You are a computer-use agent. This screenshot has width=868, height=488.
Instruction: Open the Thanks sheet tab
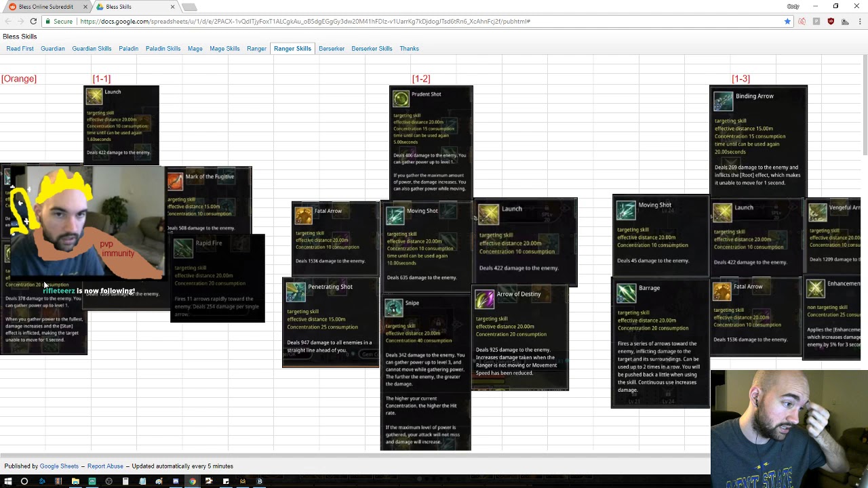point(409,49)
